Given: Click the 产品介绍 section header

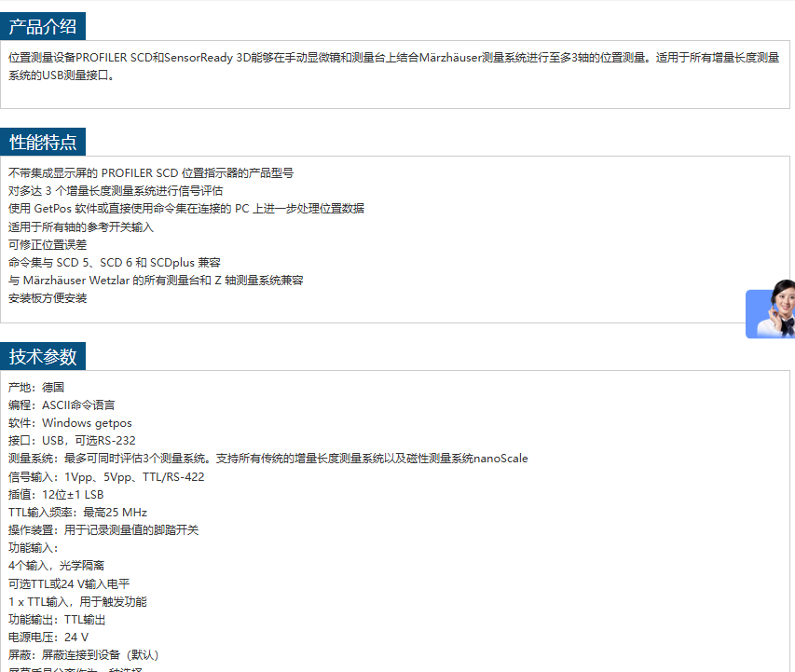Looking at the screenshot, I should (x=43, y=26).
